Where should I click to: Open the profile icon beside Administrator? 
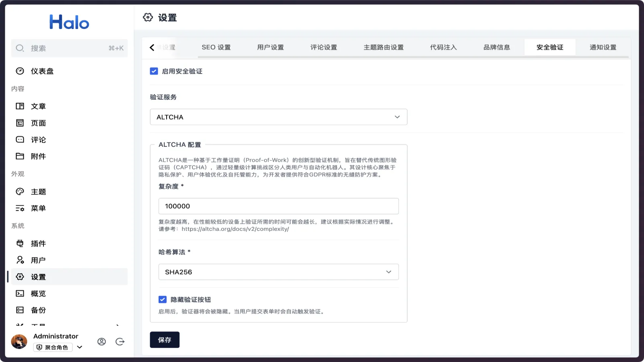(101, 341)
